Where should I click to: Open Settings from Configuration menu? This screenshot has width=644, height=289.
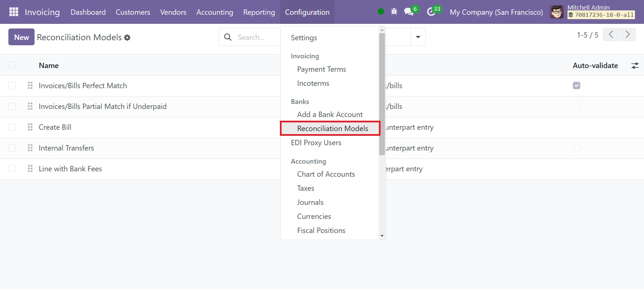point(304,38)
